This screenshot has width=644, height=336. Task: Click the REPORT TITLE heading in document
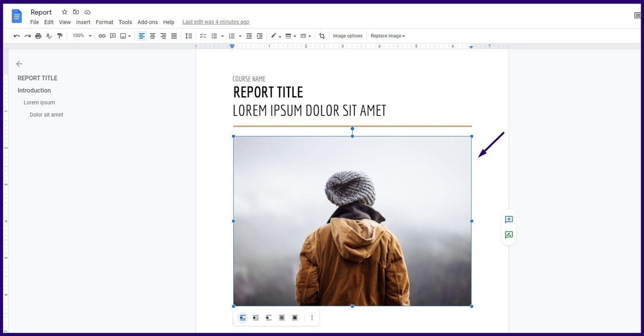click(x=268, y=92)
